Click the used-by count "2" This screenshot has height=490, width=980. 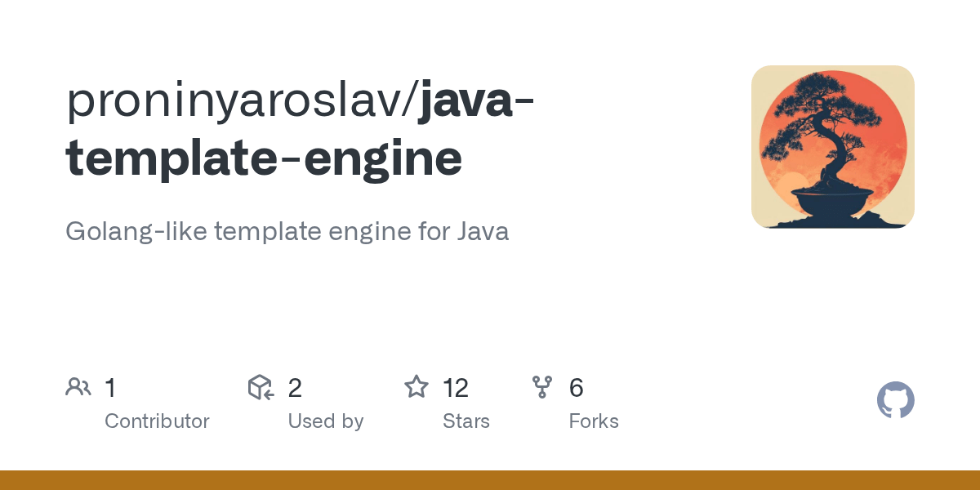coord(295,388)
